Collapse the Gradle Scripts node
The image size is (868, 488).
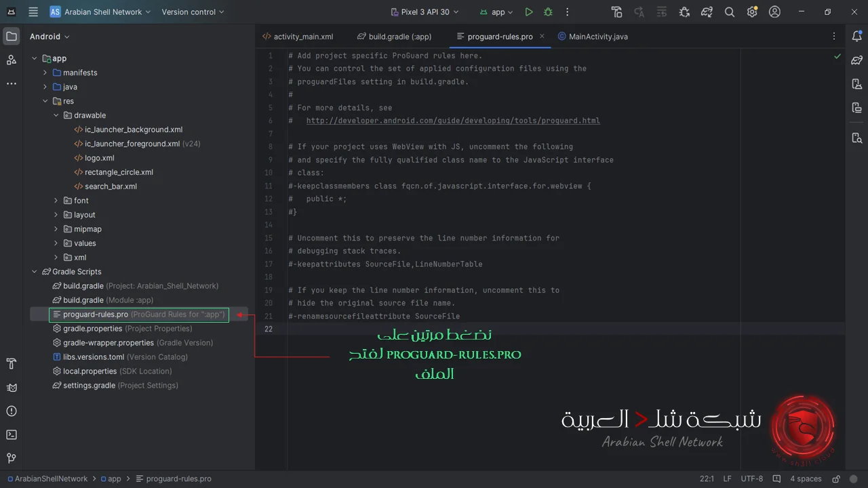click(x=35, y=272)
